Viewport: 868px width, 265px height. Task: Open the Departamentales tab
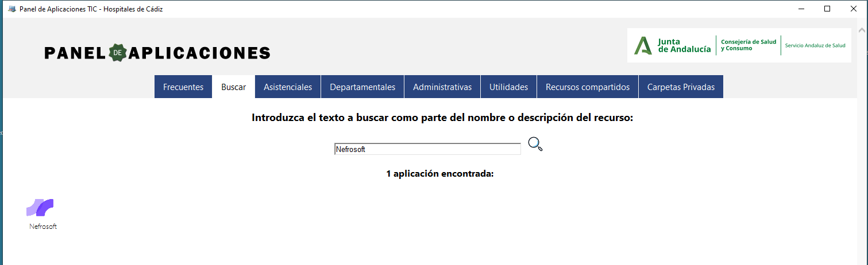point(362,87)
